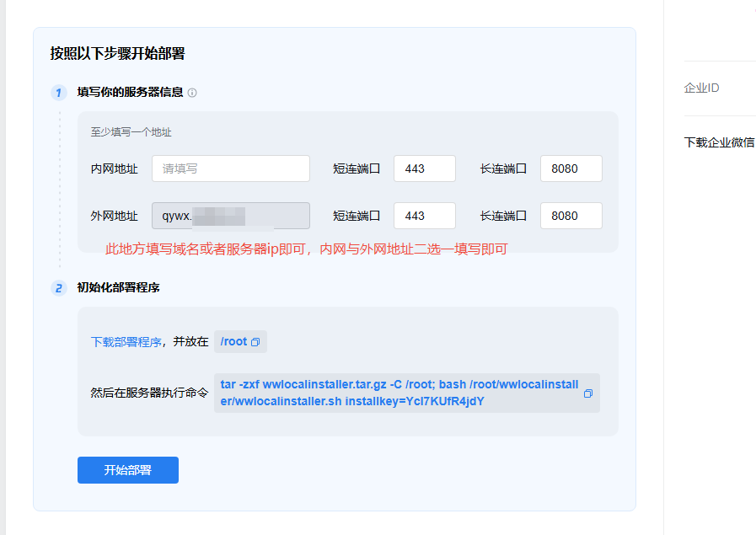Click the red note about domain or IP

pos(306,249)
